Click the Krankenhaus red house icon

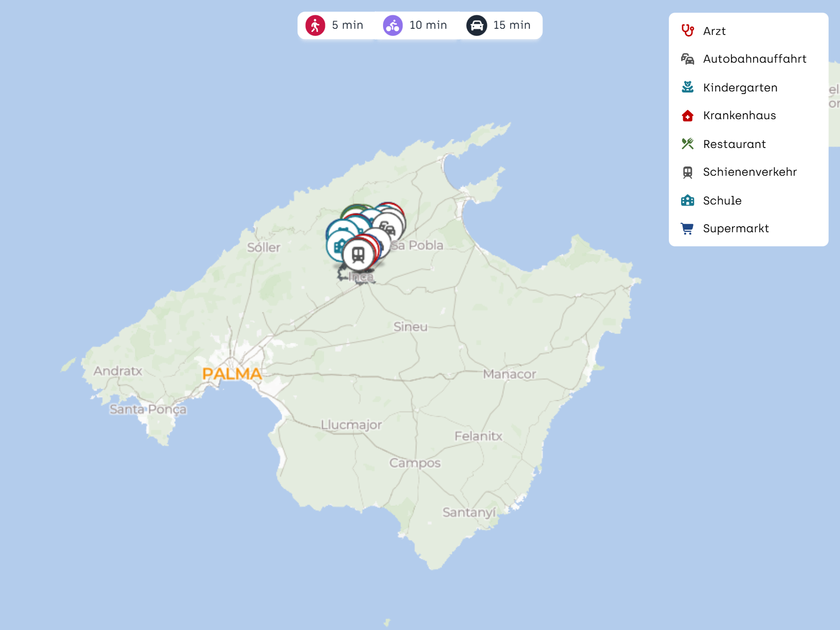coord(687,116)
